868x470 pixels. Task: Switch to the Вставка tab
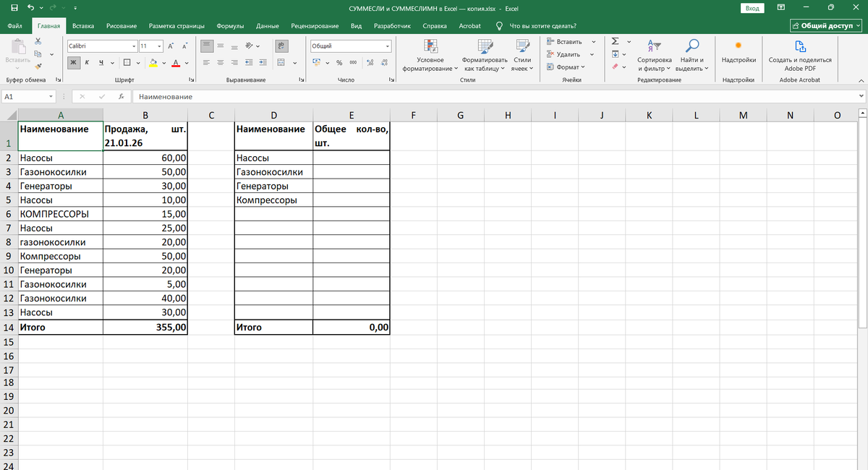(83, 26)
